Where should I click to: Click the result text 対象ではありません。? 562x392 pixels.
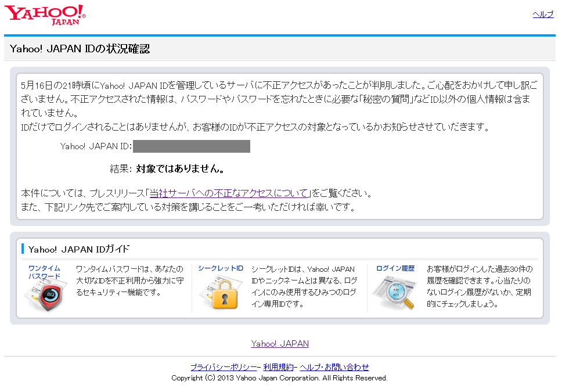(x=181, y=168)
